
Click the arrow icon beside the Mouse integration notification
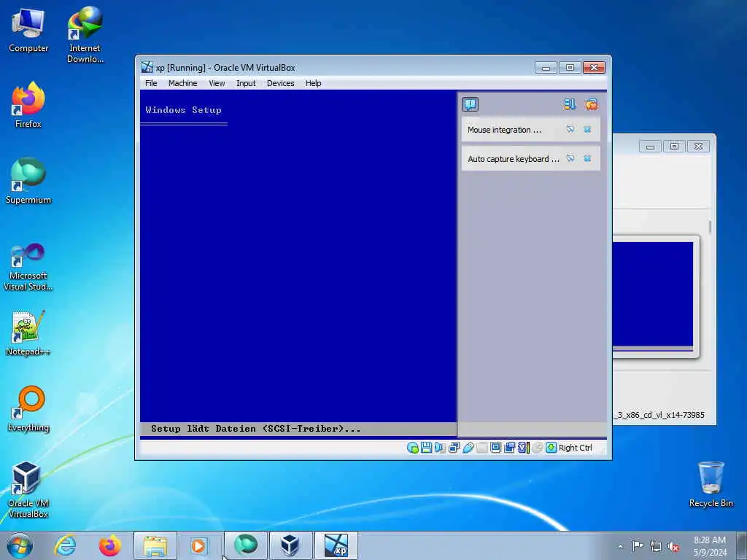tap(570, 129)
